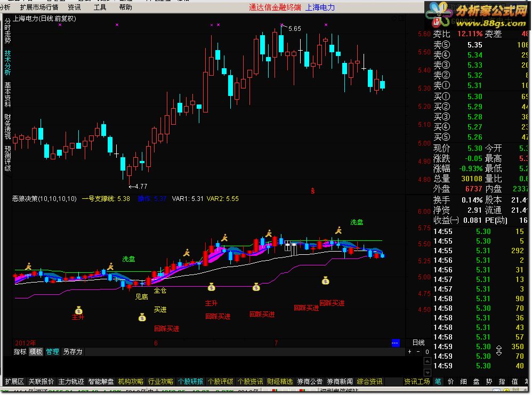Open the 资讯 menu
Viewport: 532px width, 395px height.
click(74, 7)
